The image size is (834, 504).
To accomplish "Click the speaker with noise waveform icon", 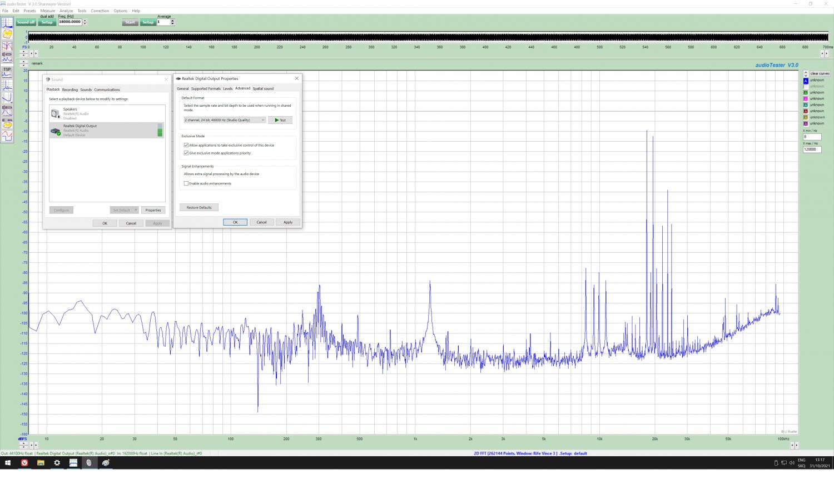I will tap(7, 57).
